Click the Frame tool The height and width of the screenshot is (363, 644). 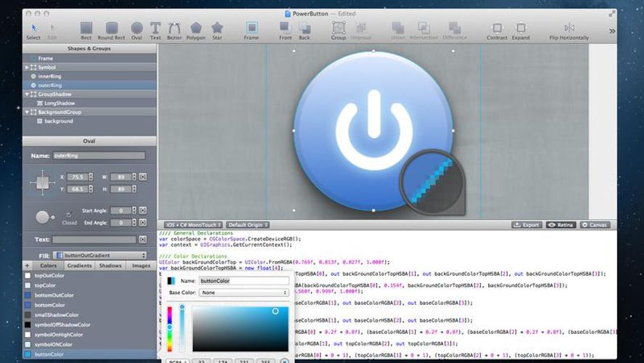click(x=252, y=30)
